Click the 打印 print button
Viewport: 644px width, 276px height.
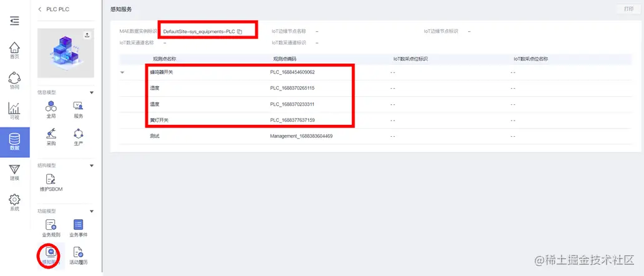point(629,9)
